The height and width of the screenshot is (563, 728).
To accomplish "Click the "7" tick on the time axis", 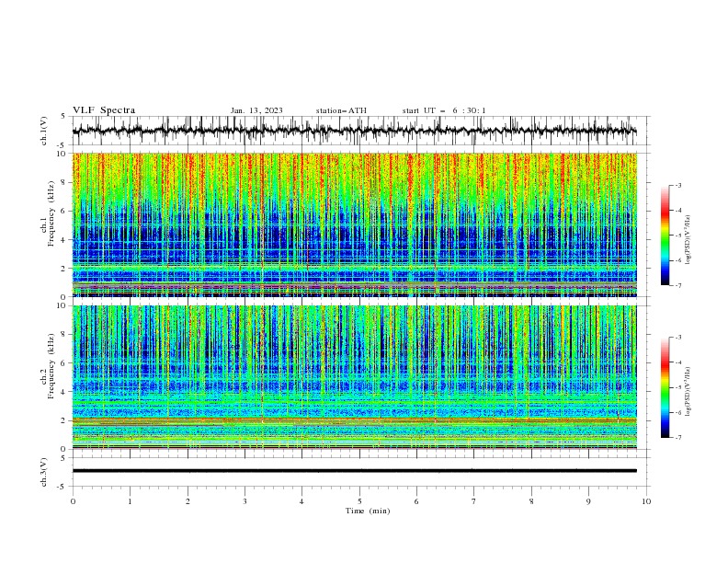I will point(474,501).
